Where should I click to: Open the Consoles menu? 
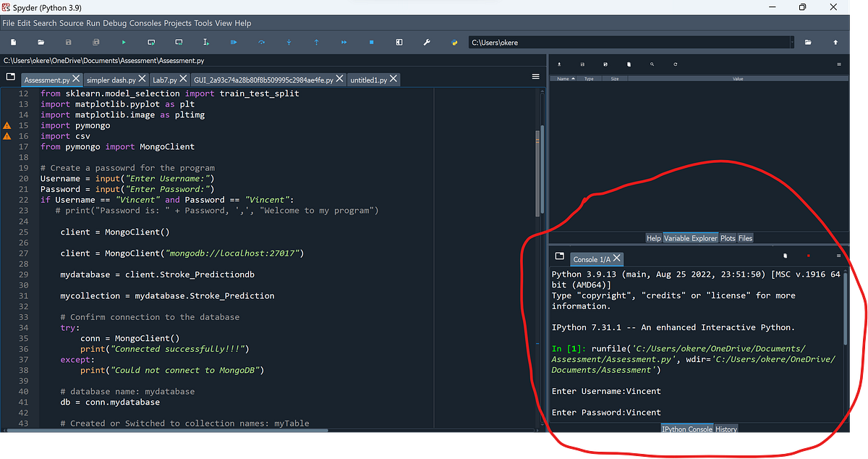point(145,22)
